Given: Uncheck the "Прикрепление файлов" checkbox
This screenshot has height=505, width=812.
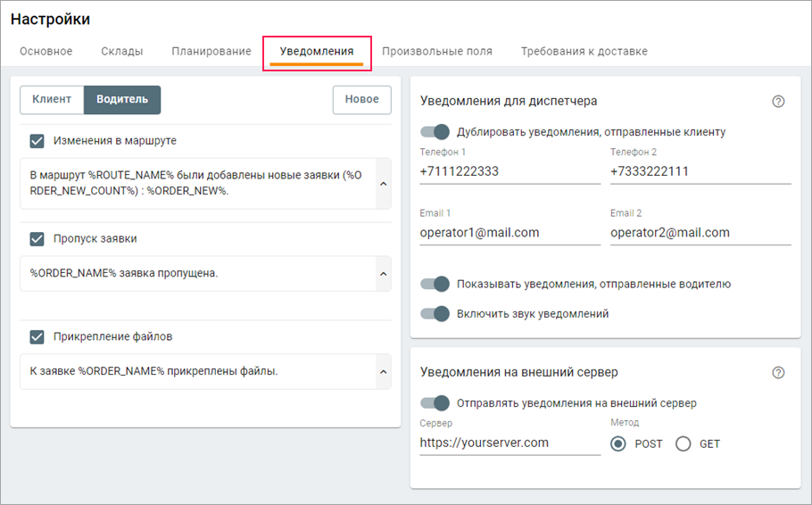Looking at the screenshot, I should tap(37, 337).
